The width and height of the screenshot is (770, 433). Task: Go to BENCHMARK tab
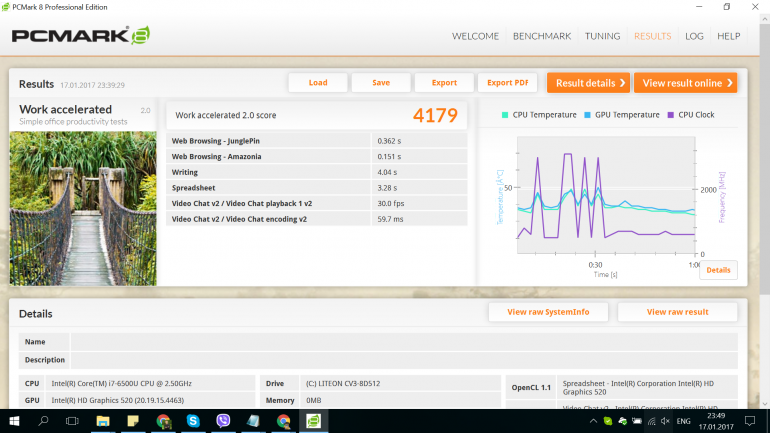tap(542, 36)
